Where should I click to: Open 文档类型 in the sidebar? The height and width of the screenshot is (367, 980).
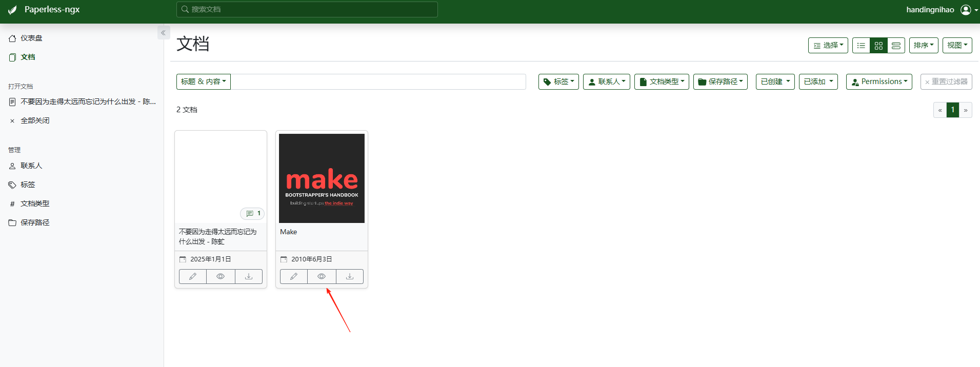click(35, 203)
